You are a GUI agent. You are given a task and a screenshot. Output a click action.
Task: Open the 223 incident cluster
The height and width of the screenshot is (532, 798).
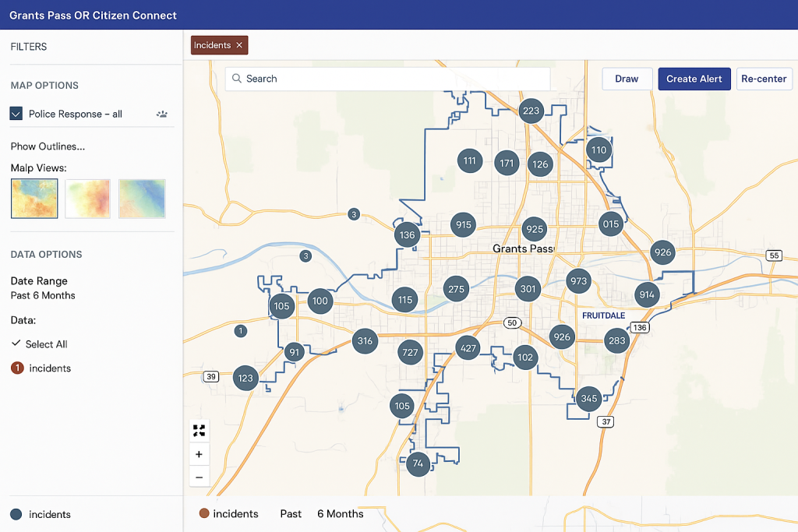pyautogui.click(x=531, y=111)
